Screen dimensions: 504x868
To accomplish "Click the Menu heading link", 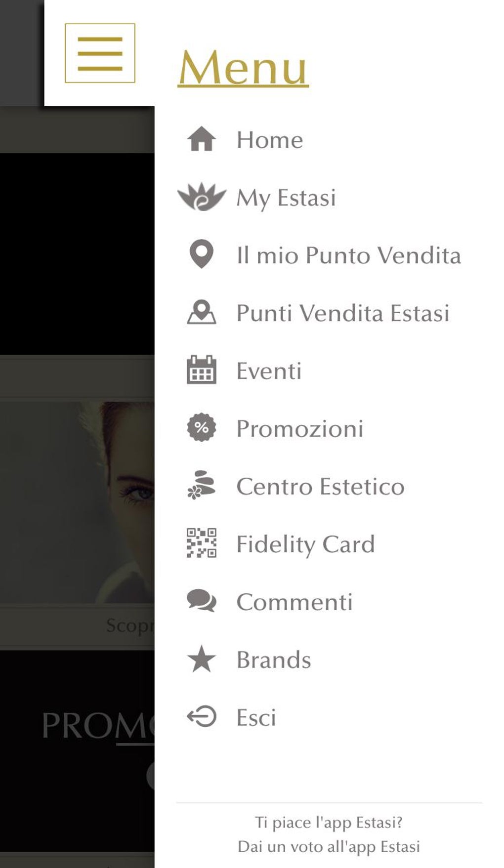I will tap(243, 67).
